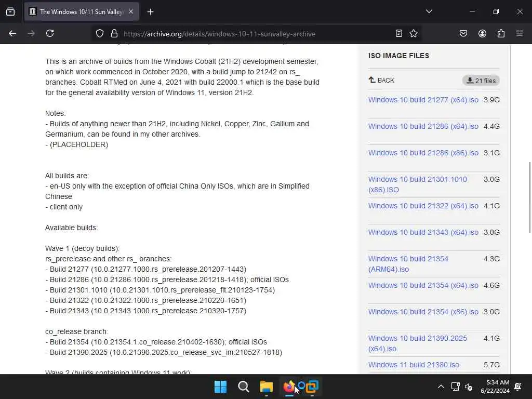
Task: Close the Windows 10/11 Sun Valley tab
Action: [131, 11]
